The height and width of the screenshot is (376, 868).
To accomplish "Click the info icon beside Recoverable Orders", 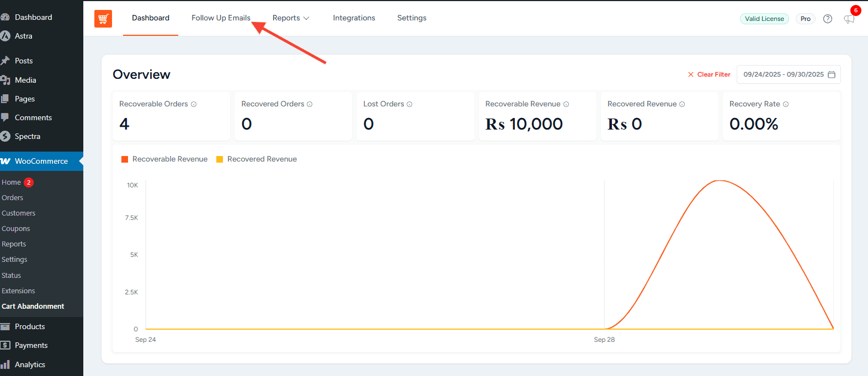I will click(194, 104).
